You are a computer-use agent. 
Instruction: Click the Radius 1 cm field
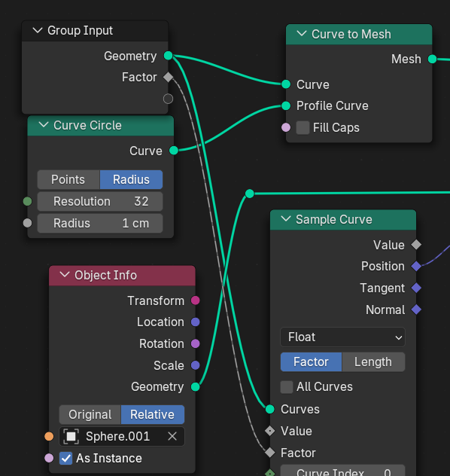[x=100, y=223]
